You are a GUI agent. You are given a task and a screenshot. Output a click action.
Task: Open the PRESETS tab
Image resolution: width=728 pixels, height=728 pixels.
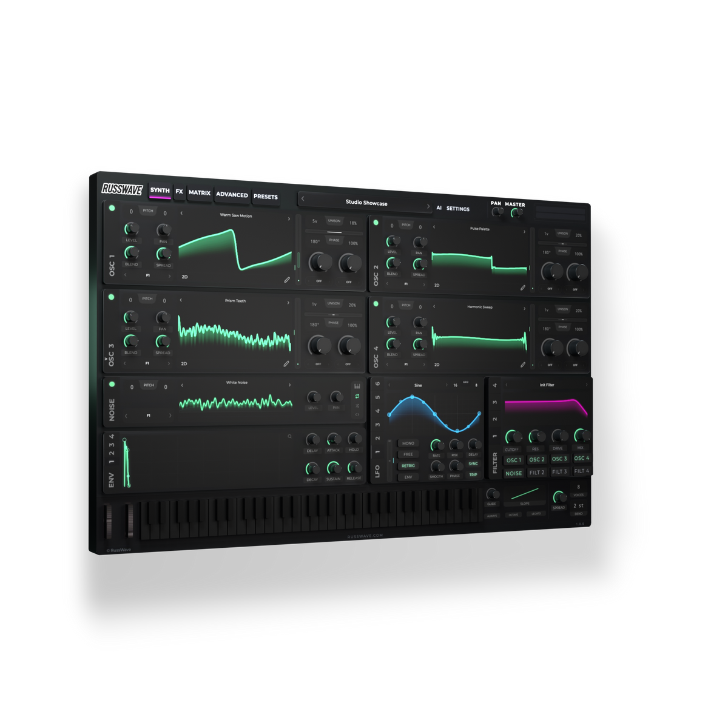pos(266,197)
